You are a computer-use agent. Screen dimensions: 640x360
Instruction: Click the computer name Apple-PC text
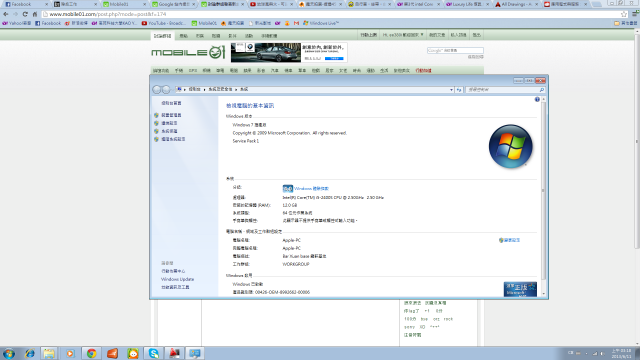(291, 240)
